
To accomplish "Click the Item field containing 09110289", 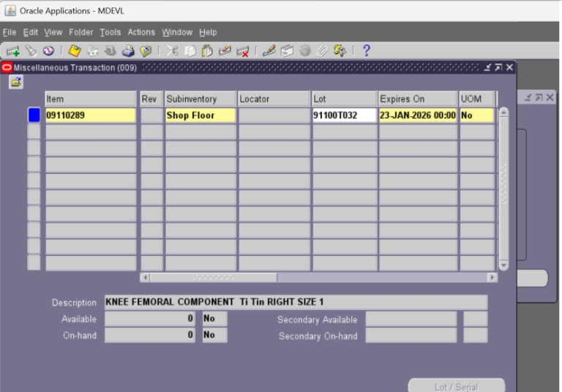I will coord(90,115).
